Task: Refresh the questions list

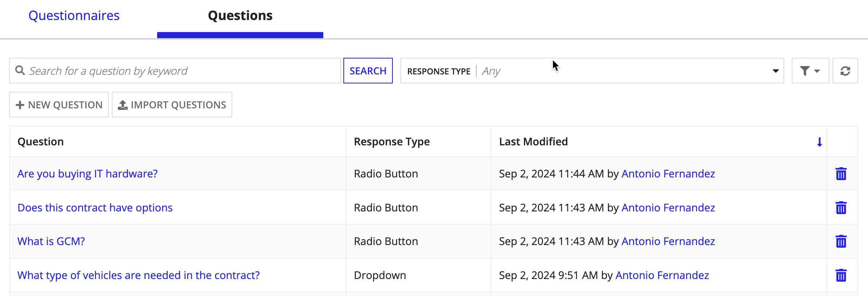Action: pyautogui.click(x=845, y=71)
